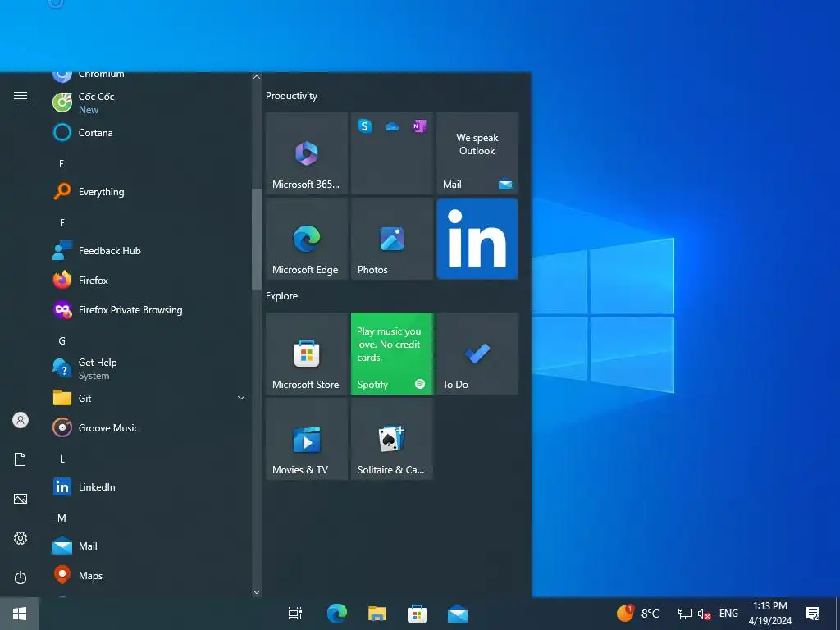This screenshot has width=840, height=630.
Task: Open the notification center icon
Action: tap(813, 614)
